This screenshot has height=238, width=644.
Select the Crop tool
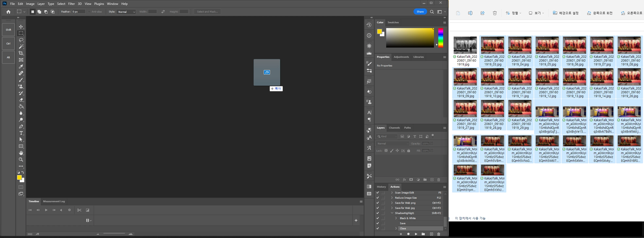(x=21, y=53)
